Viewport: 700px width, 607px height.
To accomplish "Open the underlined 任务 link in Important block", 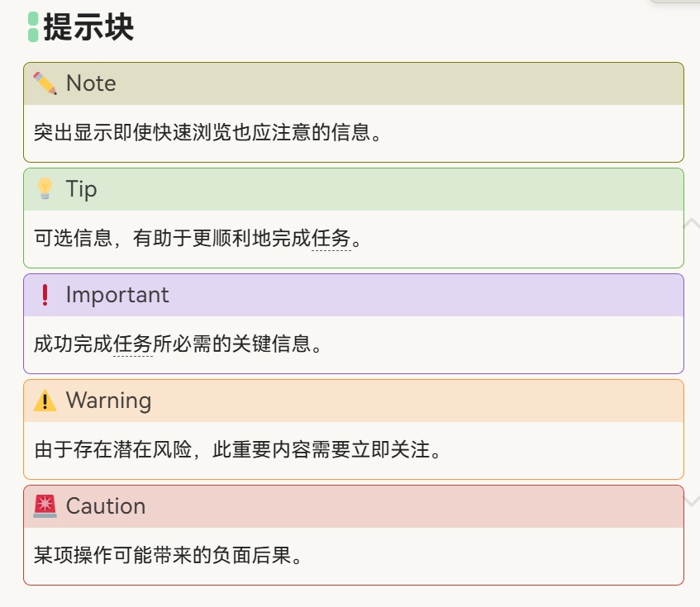I will pyautogui.click(x=133, y=344).
